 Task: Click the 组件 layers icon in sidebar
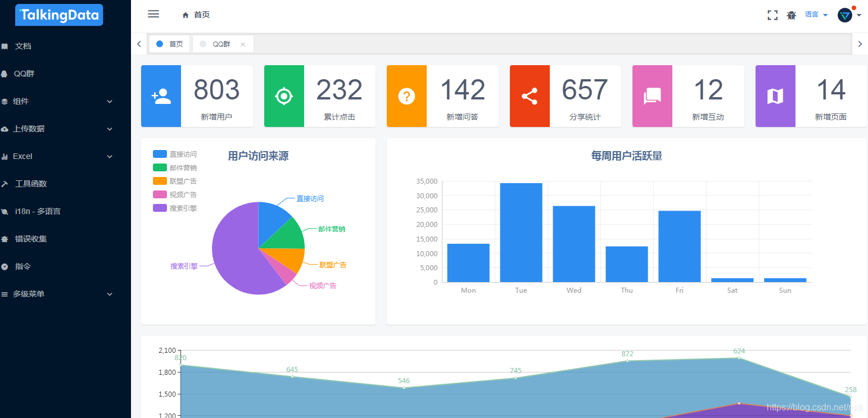click(x=4, y=101)
